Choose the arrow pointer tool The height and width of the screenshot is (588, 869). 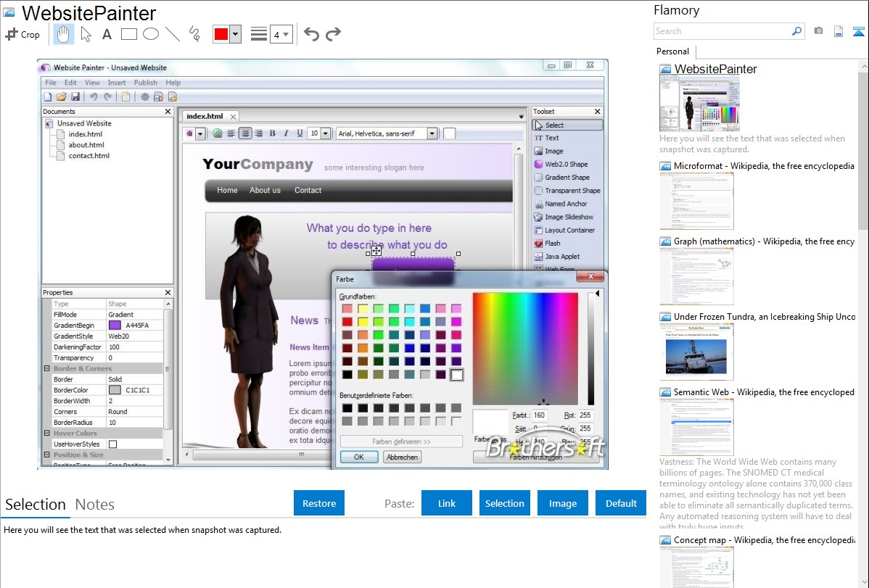[x=86, y=34]
